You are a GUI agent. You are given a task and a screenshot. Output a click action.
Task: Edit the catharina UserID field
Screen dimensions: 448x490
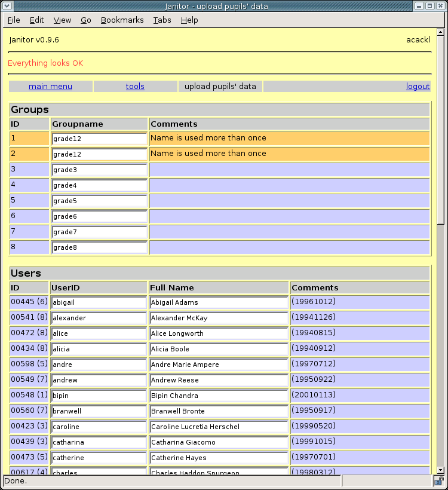[x=99, y=442]
